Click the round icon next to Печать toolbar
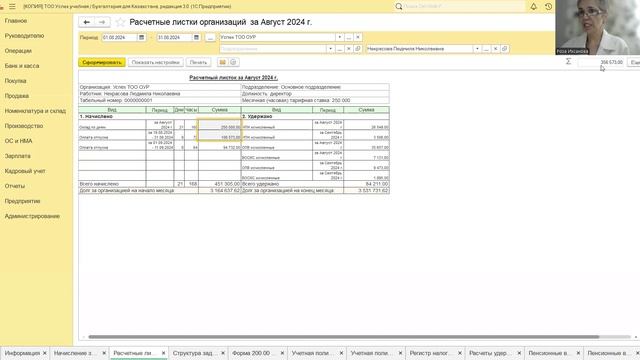Viewport: 640px width, 360px height. [x=233, y=62]
